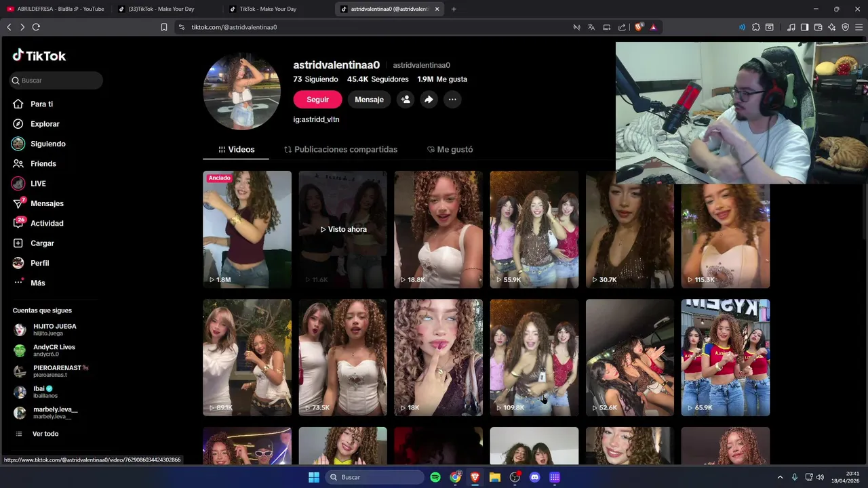Open Brave Leo AI sparkle icon
This screenshot has height=488, width=868.
pyautogui.click(x=831, y=27)
